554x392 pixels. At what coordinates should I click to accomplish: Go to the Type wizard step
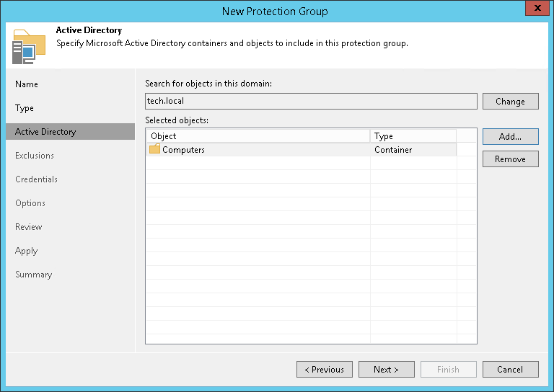(x=25, y=108)
